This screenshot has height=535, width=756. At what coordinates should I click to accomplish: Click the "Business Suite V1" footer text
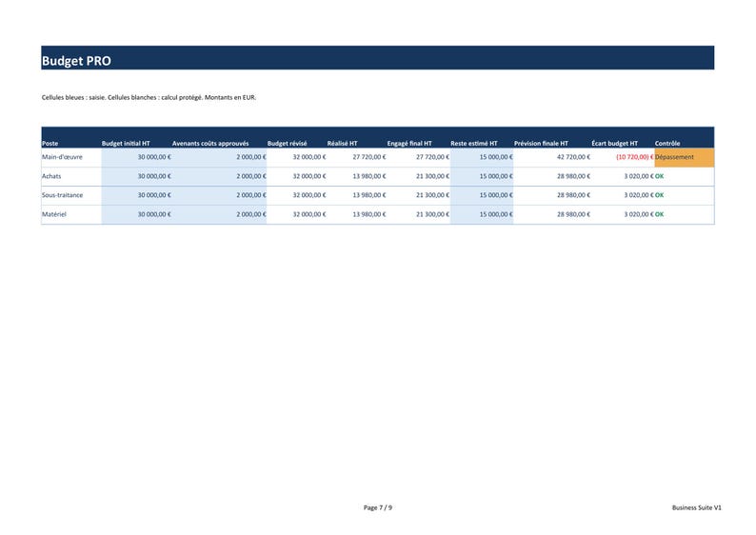(697, 507)
